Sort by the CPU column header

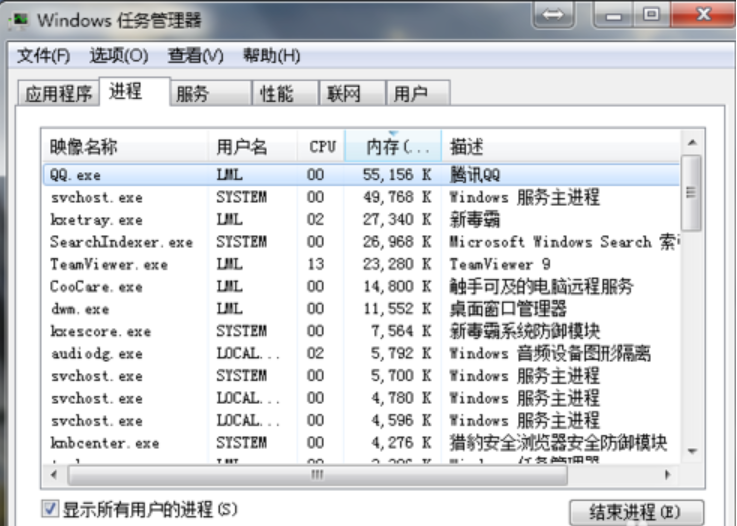pyautogui.click(x=322, y=147)
